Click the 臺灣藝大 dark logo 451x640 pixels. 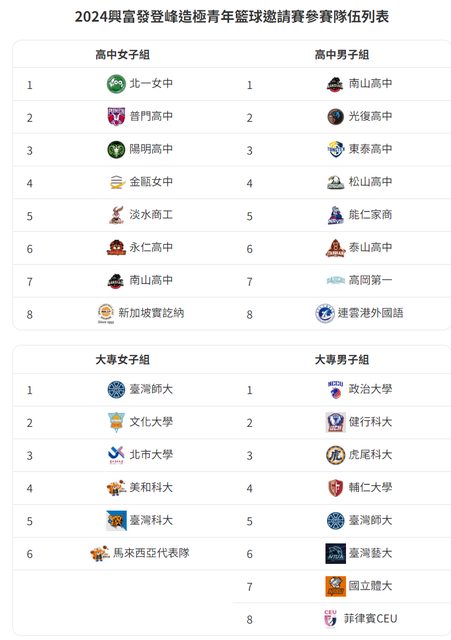pos(335,553)
